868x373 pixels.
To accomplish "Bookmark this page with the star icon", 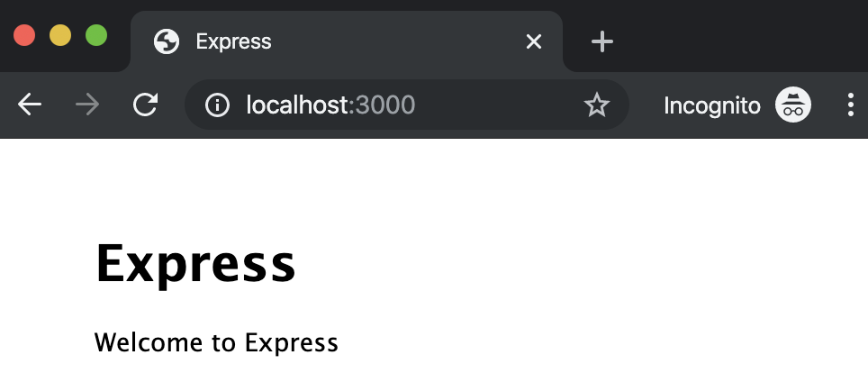I will coord(596,105).
